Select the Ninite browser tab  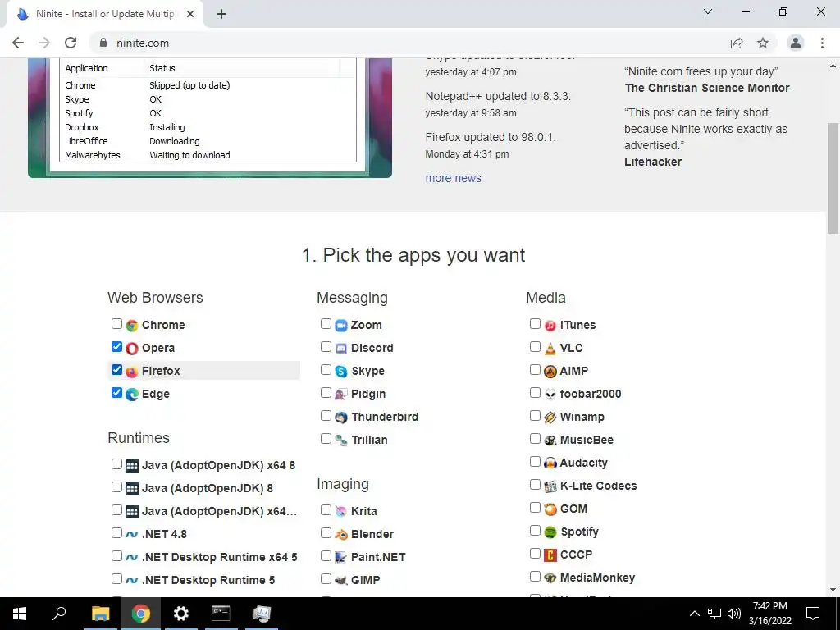[x=105, y=15]
